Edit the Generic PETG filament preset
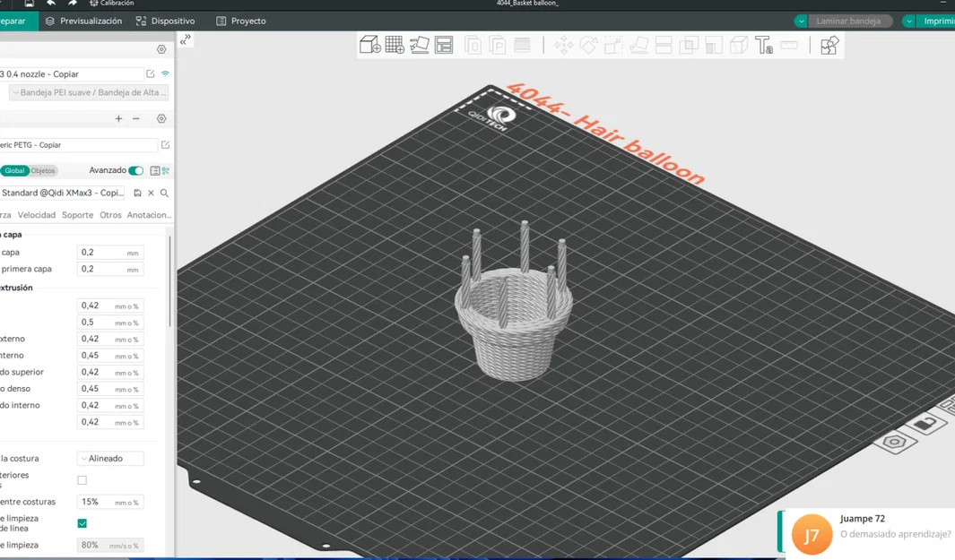 (x=165, y=145)
